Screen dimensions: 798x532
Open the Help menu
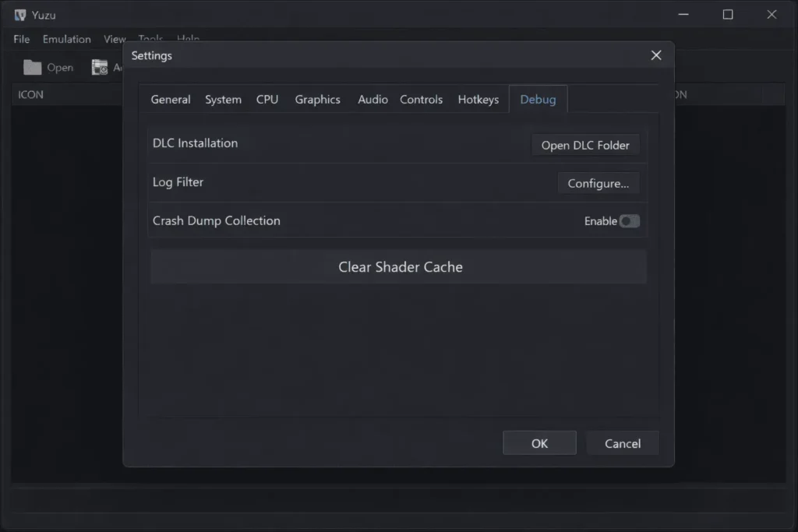(188, 39)
